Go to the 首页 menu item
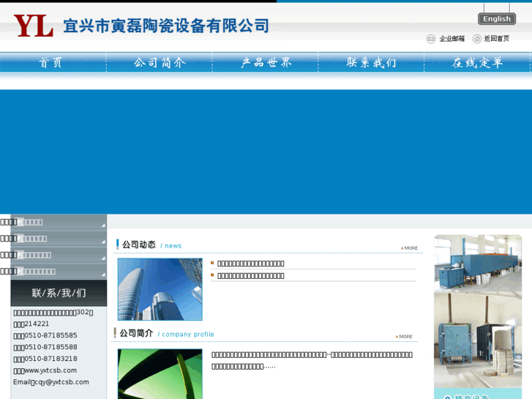The image size is (532, 399). pyautogui.click(x=50, y=62)
